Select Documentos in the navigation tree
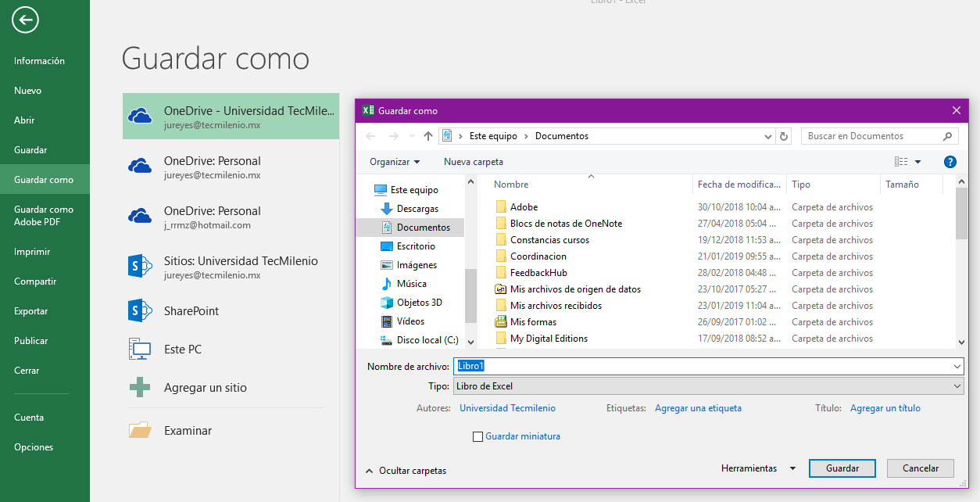 (423, 228)
